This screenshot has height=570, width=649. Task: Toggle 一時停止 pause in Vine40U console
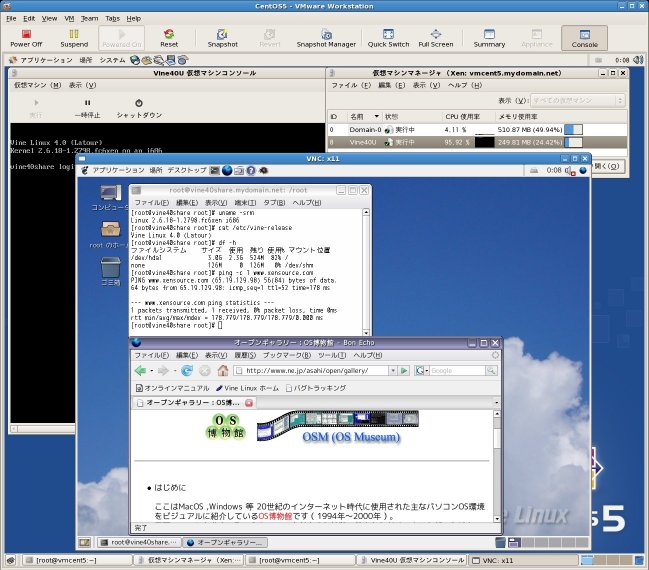[87, 108]
